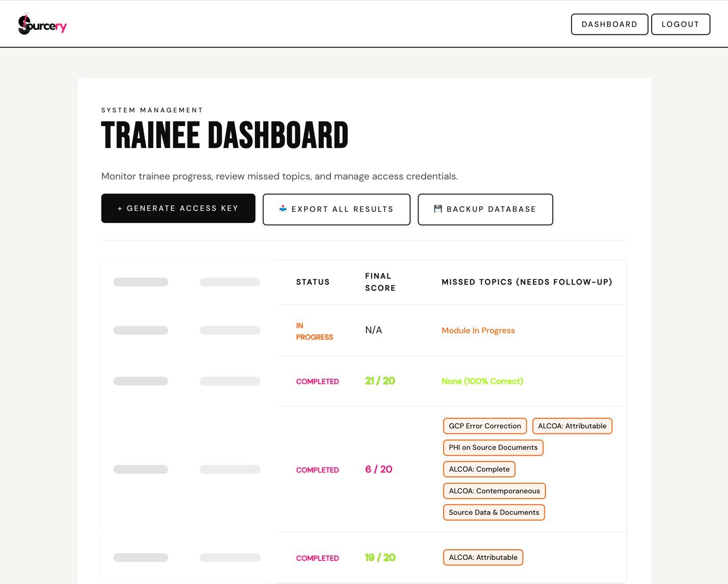This screenshot has height=584, width=728.
Task: Click None (100% Correct) text
Action: 482,381
